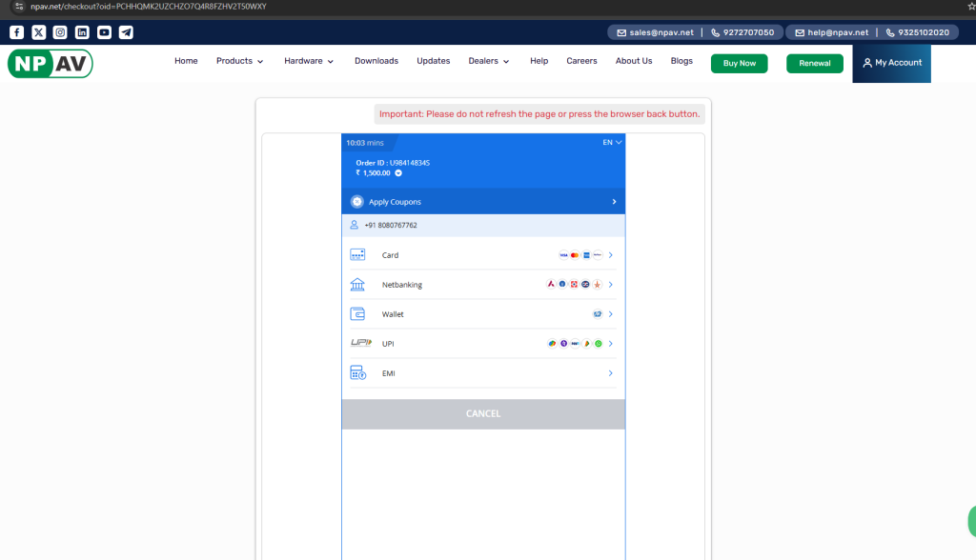
Task: Open the Careers menu item
Action: tap(581, 61)
